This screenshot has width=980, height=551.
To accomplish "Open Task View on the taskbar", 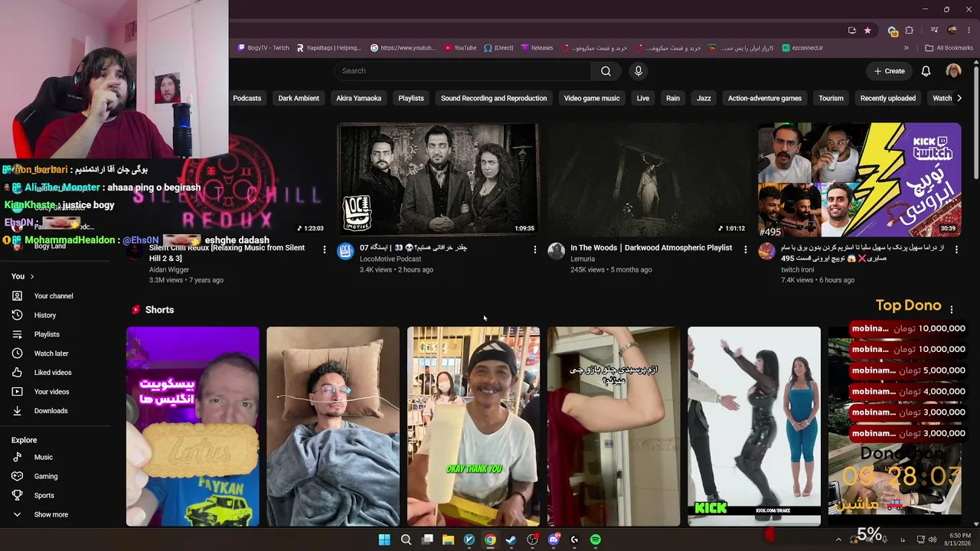I will coord(427,540).
